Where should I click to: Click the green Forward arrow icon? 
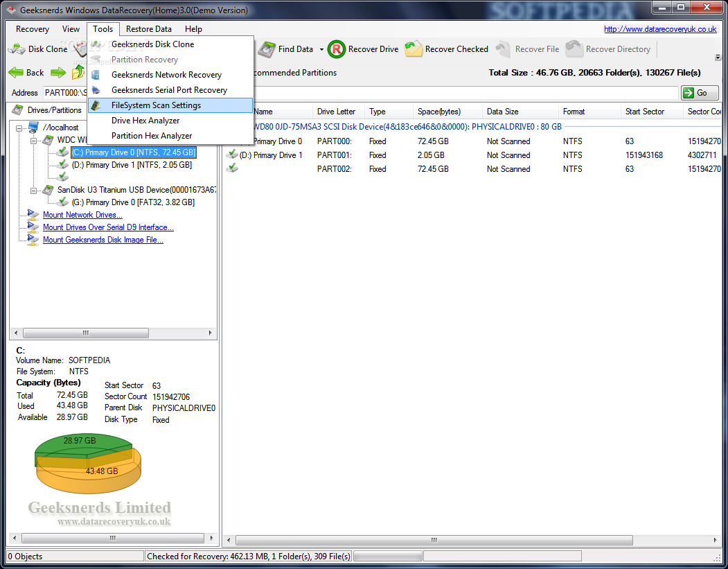point(58,73)
